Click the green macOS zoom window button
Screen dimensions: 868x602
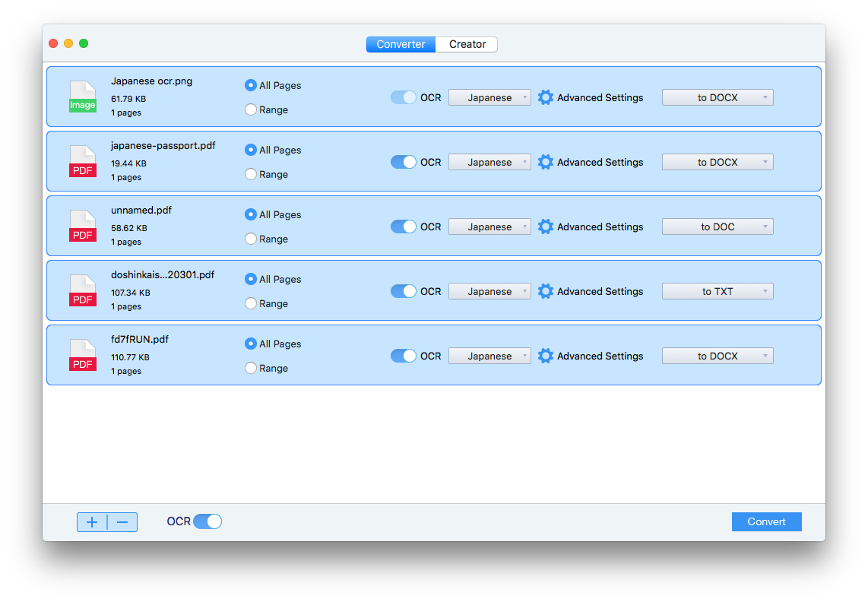coord(84,43)
